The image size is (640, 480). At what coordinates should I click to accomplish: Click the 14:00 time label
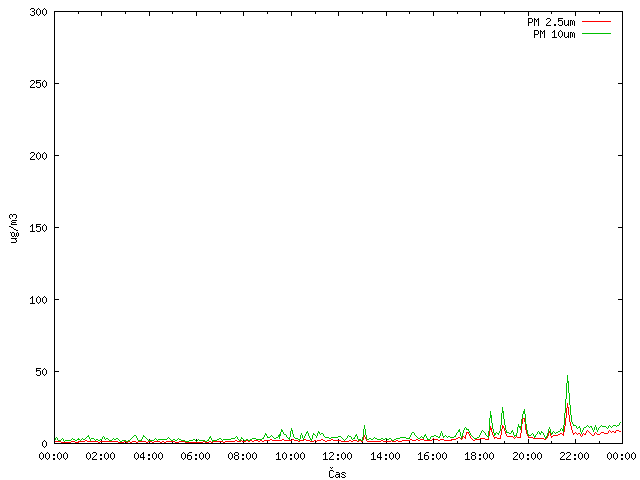pyautogui.click(x=385, y=456)
